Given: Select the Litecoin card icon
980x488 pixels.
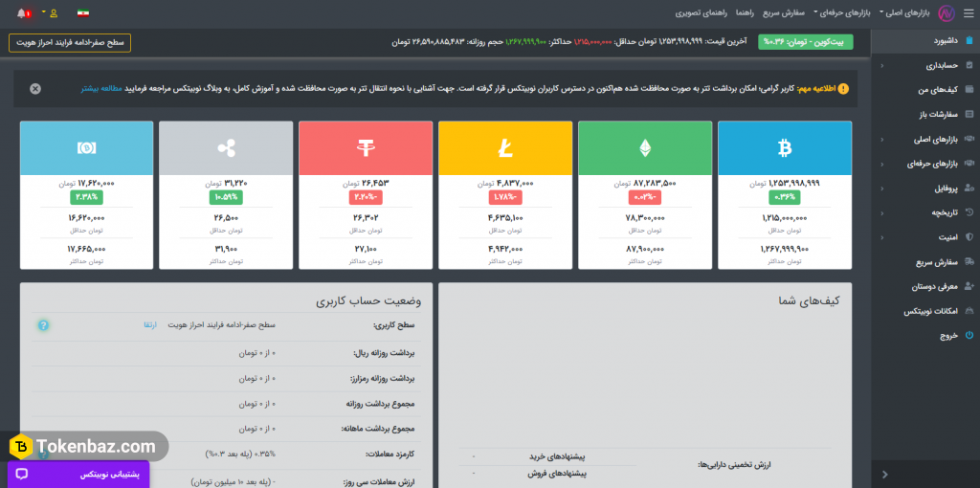Looking at the screenshot, I should tap(505, 148).
